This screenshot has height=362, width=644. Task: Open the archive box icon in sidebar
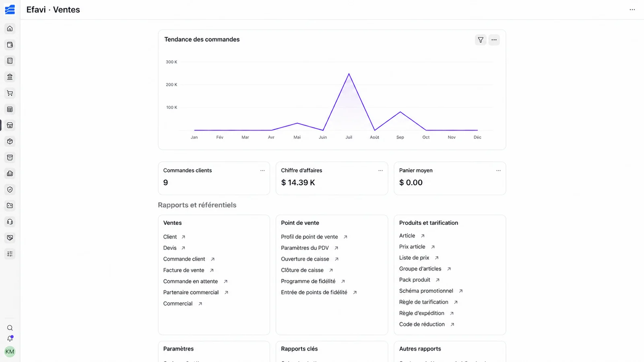click(x=10, y=157)
